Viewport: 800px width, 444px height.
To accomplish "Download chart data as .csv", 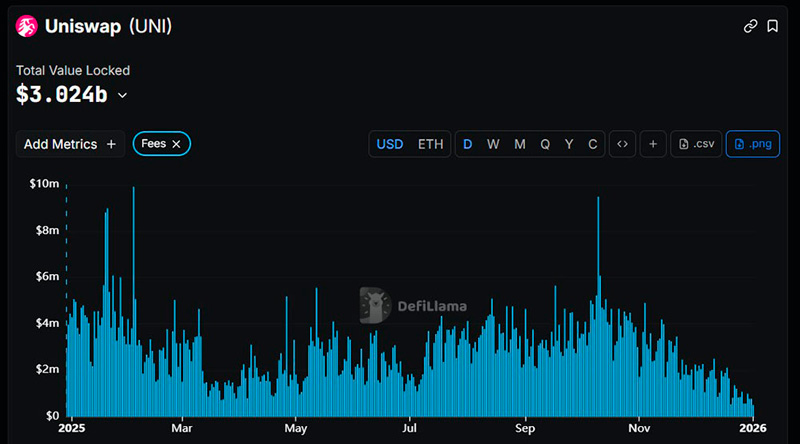I will tap(696, 144).
